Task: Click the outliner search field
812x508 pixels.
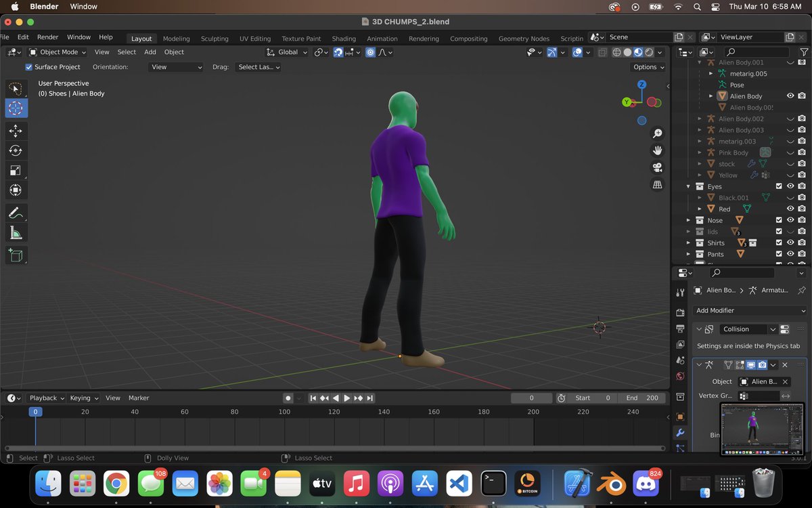Action: 757,52
